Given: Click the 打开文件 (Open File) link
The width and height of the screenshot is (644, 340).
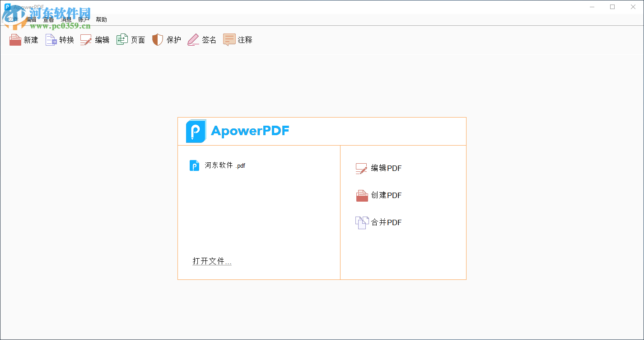Looking at the screenshot, I should click(211, 261).
